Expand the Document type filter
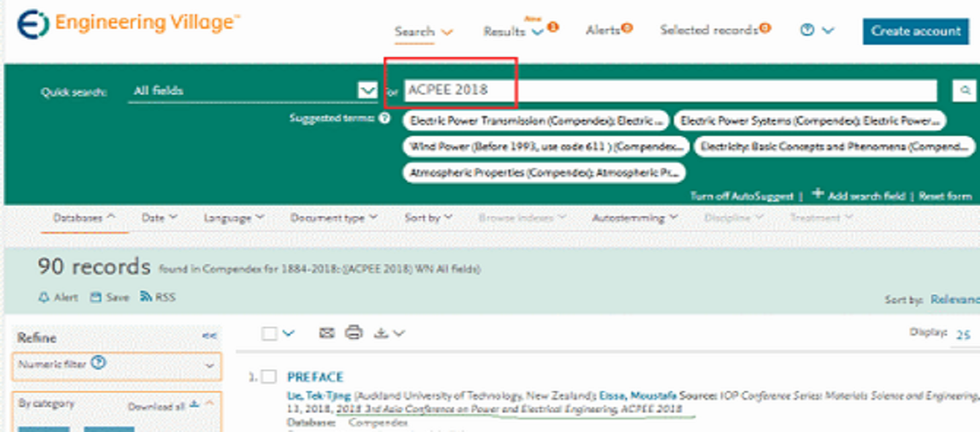Image resolution: width=980 pixels, height=432 pixels. [333, 218]
